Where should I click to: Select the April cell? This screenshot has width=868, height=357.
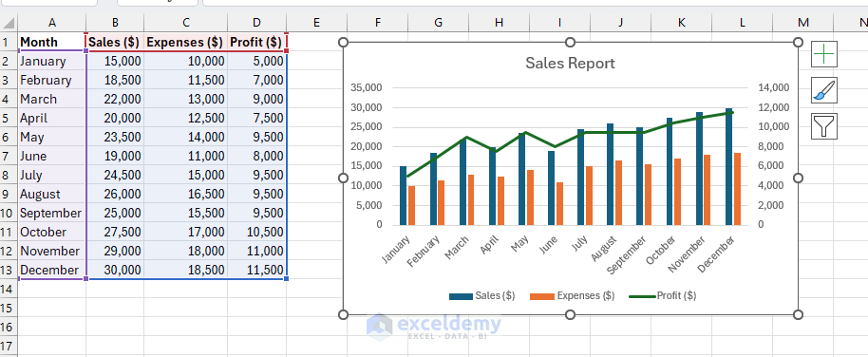pos(52,118)
